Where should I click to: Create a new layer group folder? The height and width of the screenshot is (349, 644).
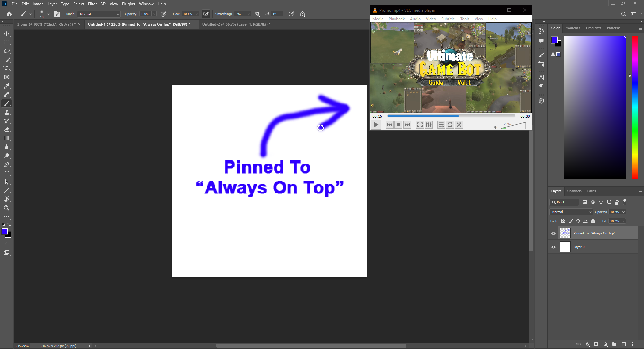[x=614, y=344]
